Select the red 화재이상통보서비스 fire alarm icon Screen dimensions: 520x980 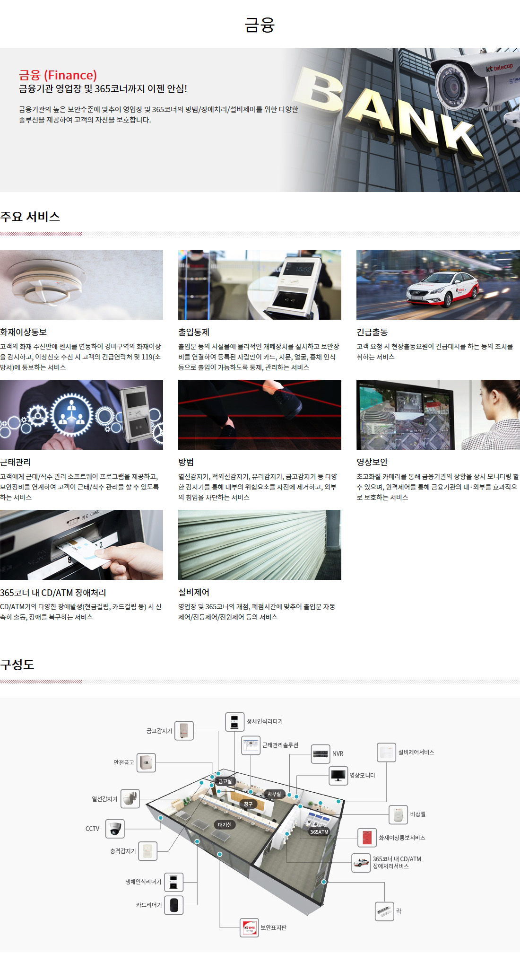[367, 838]
